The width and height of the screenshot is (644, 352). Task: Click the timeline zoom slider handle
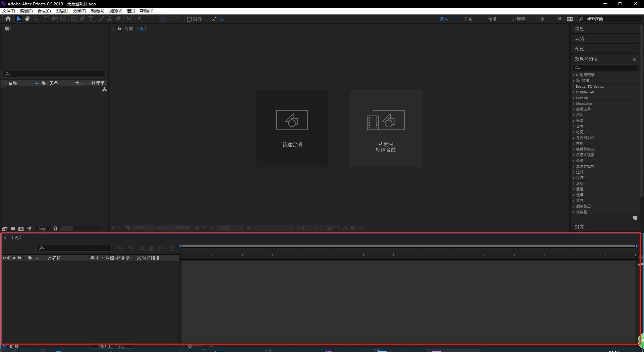(x=190, y=346)
